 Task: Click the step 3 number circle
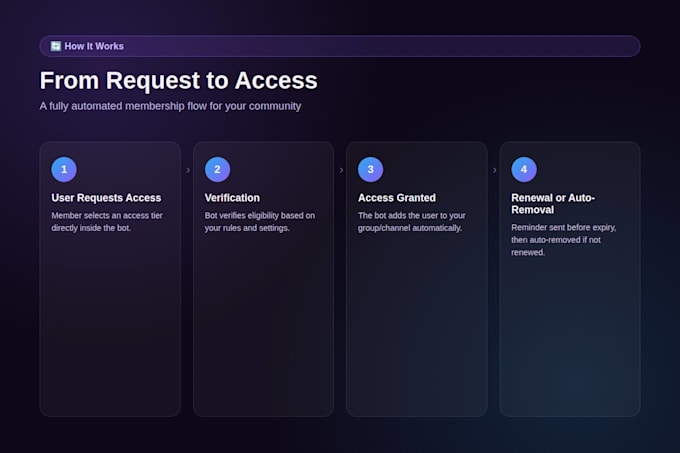[x=370, y=169]
